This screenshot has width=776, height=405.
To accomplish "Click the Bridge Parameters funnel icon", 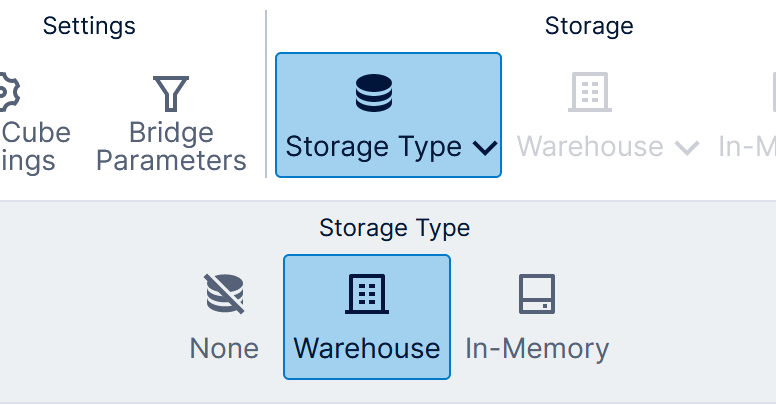I will 171,94.
